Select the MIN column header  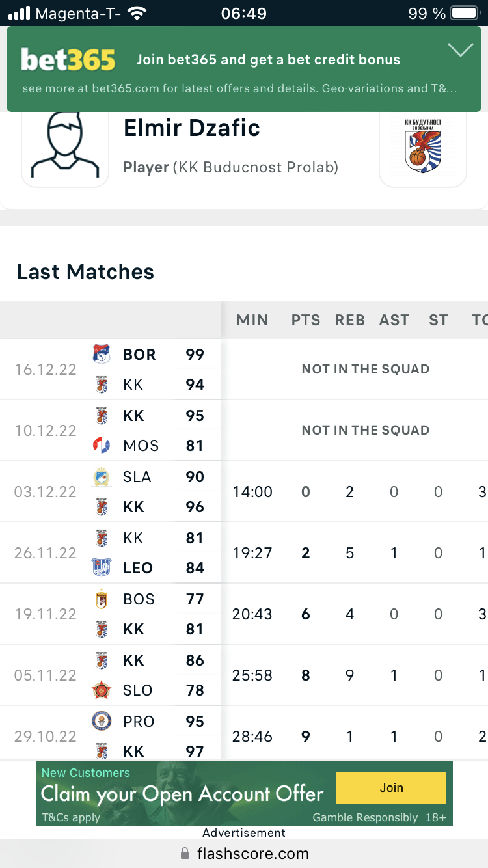[252, 320]
